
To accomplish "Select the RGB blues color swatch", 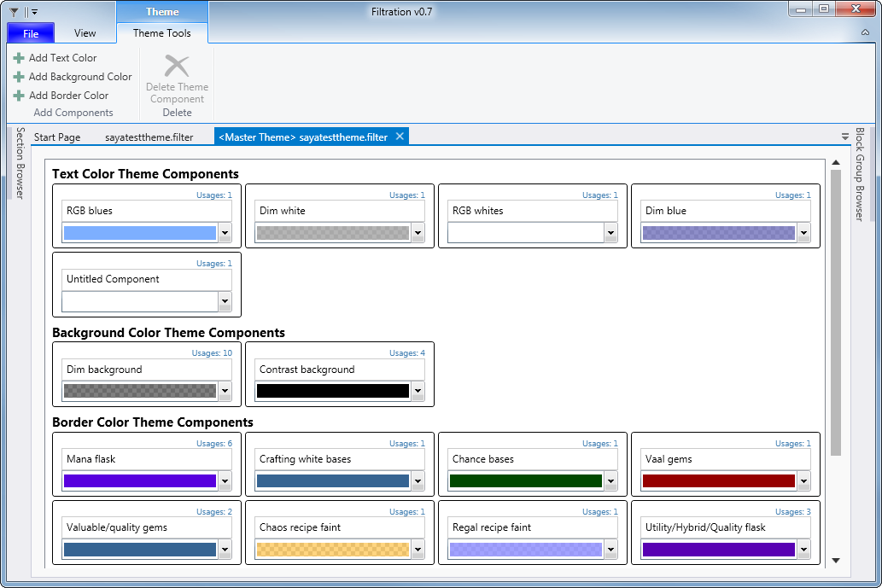I will [x=139, y=231].
